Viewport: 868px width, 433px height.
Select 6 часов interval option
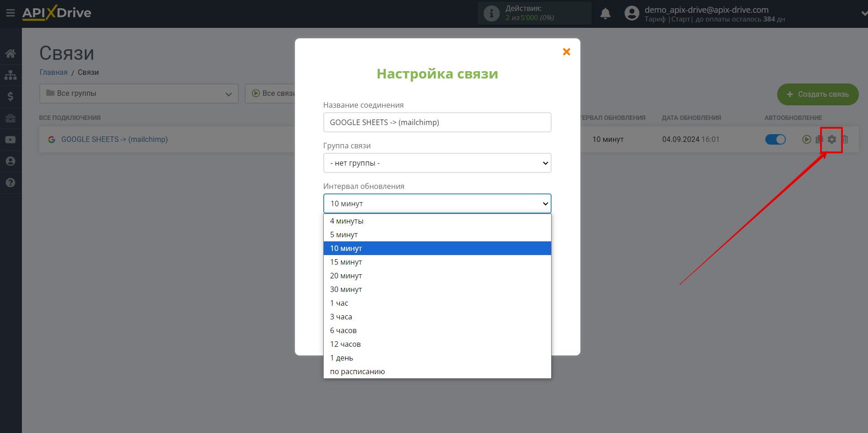(437, 330)
